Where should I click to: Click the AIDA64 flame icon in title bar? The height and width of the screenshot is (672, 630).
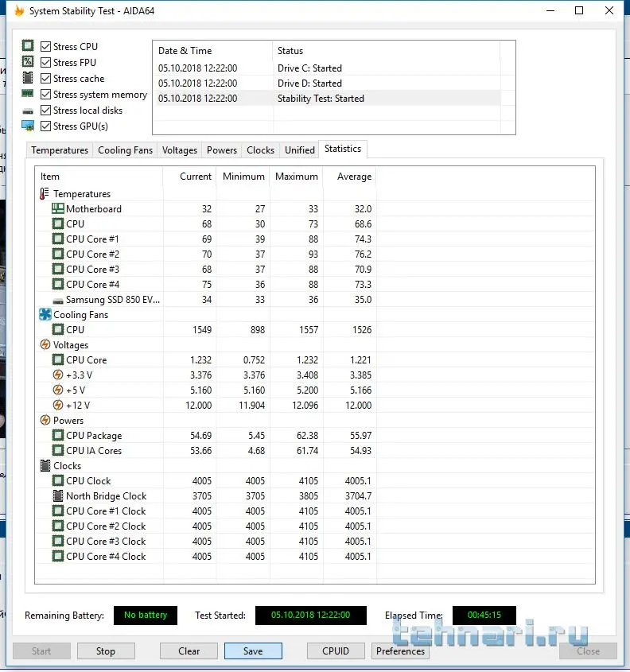click(x=19, y=10)
